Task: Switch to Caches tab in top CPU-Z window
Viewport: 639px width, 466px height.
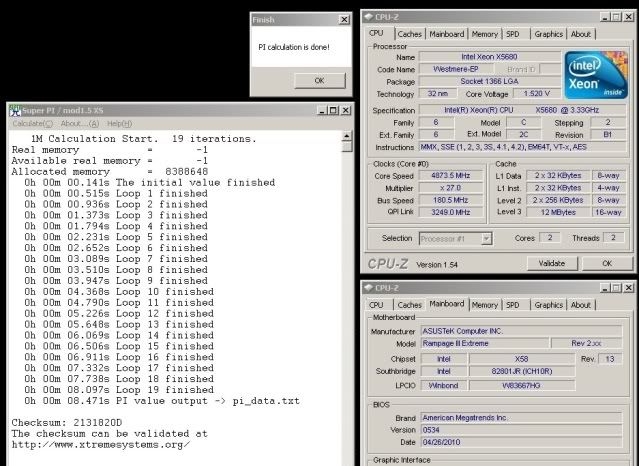Action: point(412,33)
